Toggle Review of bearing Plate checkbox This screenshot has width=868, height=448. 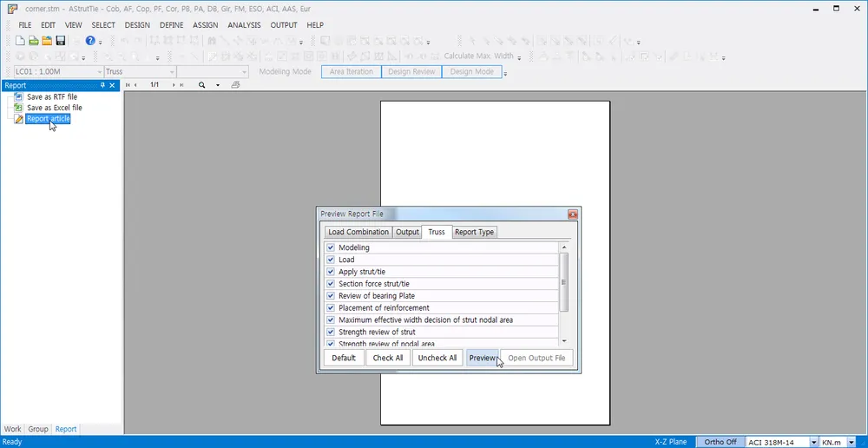[x=331, y=296]
